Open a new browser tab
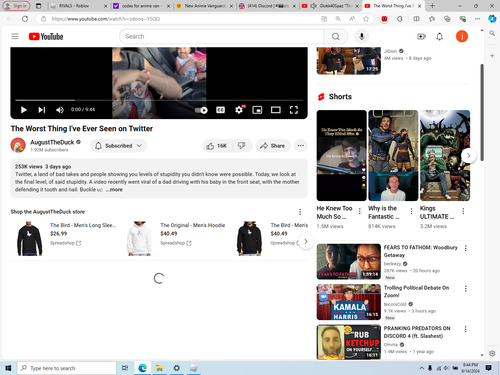 point(432,6)
